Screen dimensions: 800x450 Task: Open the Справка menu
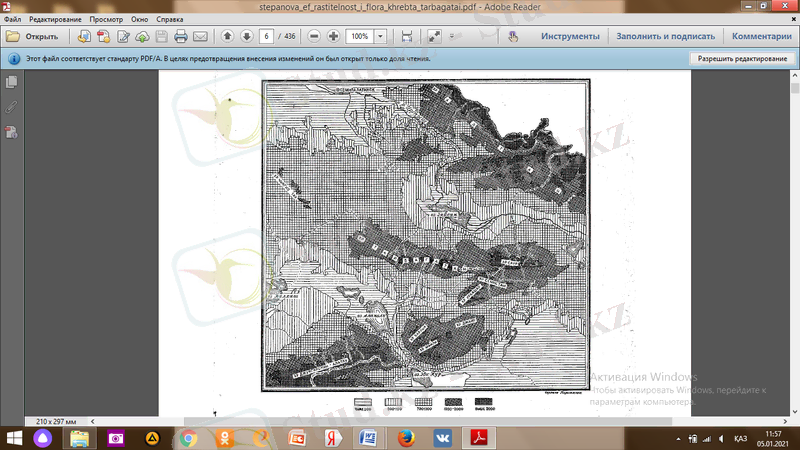169,19
